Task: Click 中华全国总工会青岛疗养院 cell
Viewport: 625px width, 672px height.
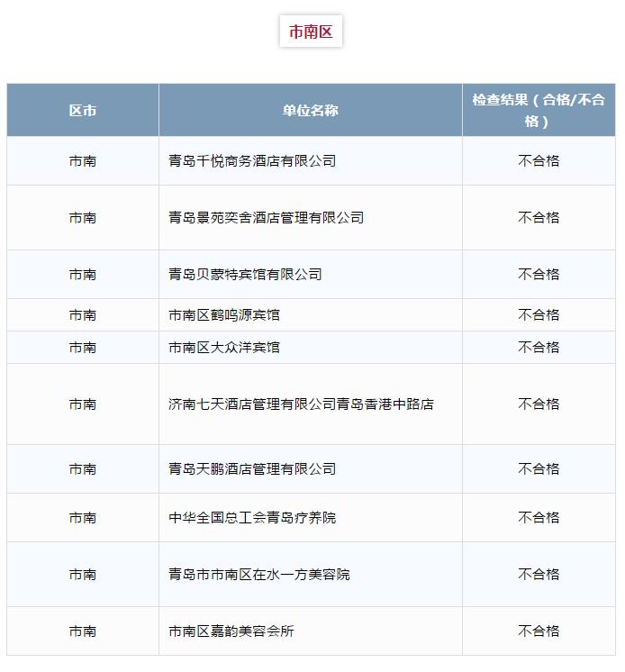Action: 311,518
